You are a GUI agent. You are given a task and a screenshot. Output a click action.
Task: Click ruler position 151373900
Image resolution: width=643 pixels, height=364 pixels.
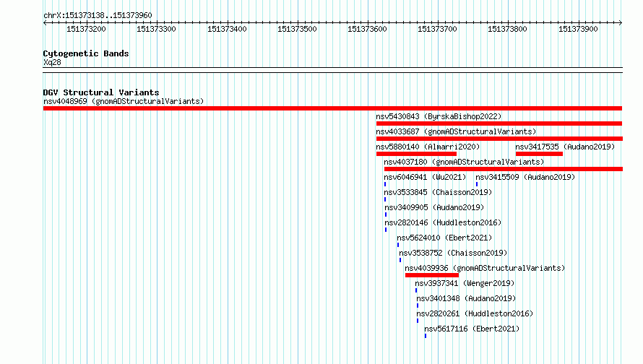point(578,29)
